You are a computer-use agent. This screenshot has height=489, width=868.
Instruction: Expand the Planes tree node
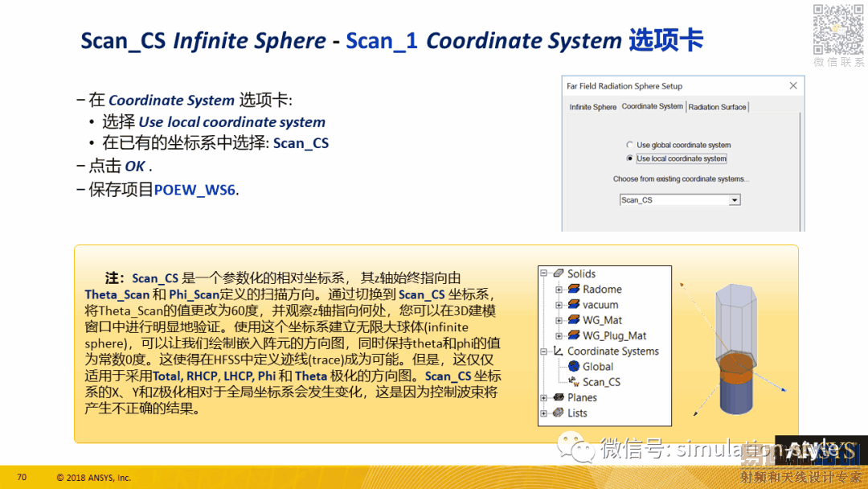(x=543, y=397)
